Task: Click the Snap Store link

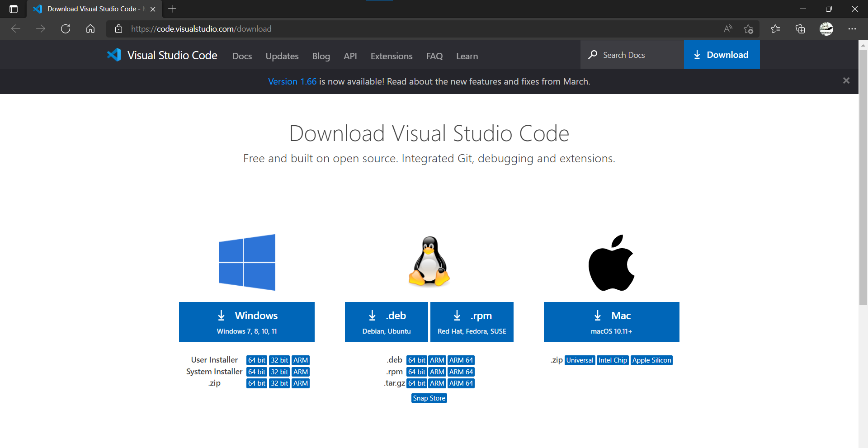Action: point(429,398)
